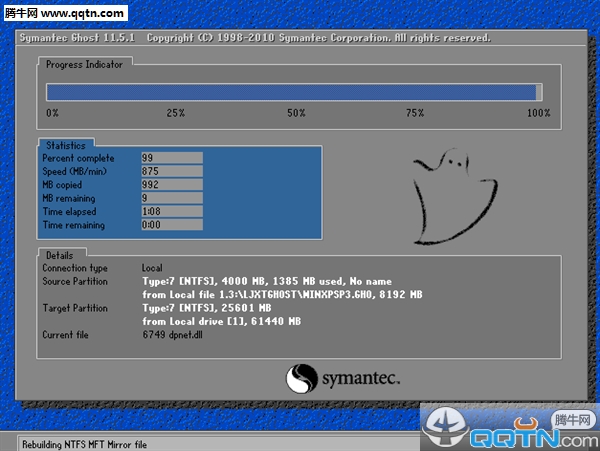The height and width of the screenshot is (451, 600).
Task: Click the 0% progress scale label
Action: pos(52,113)
